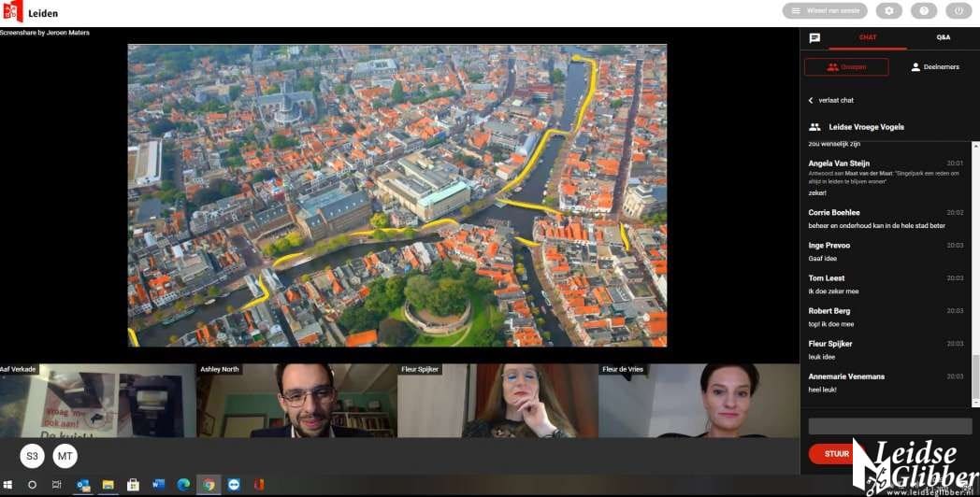
Task: Click the chat message input field
Action: (x=888, y=426)
